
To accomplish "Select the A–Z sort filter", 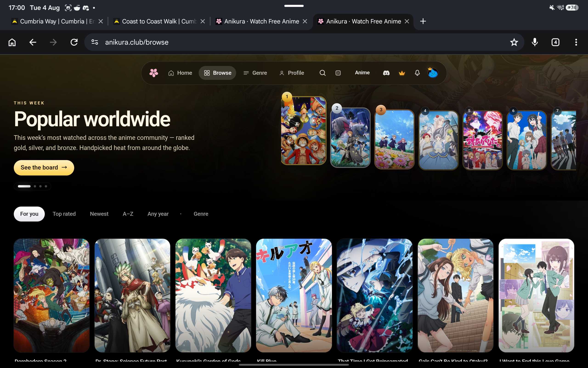I will coord(128,214).
